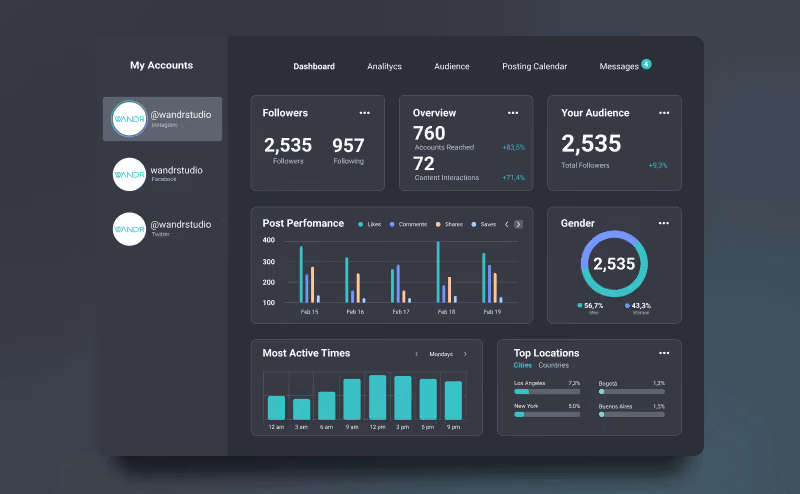Go to next legend page in Post Perfomance
800x494 pixels.
pos(518,224)
